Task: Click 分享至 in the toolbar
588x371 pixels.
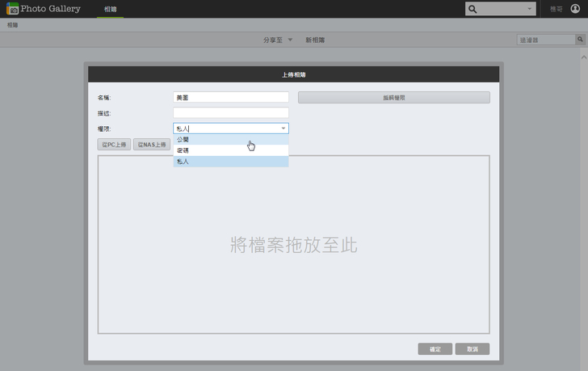Action: (x=273, y=40)
